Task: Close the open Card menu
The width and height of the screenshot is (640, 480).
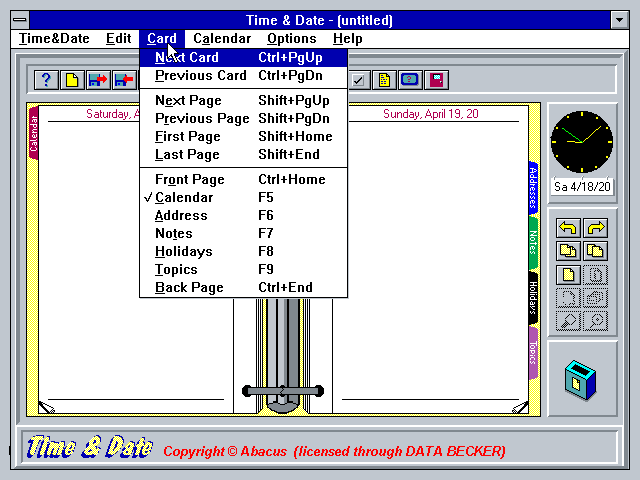Action: point(162,38)
